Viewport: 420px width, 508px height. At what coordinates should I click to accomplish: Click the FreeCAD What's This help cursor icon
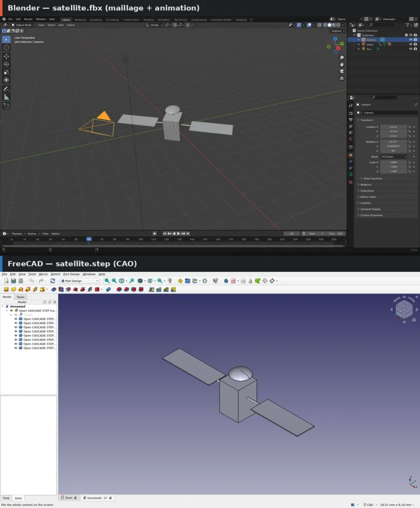tap(215, 281)
